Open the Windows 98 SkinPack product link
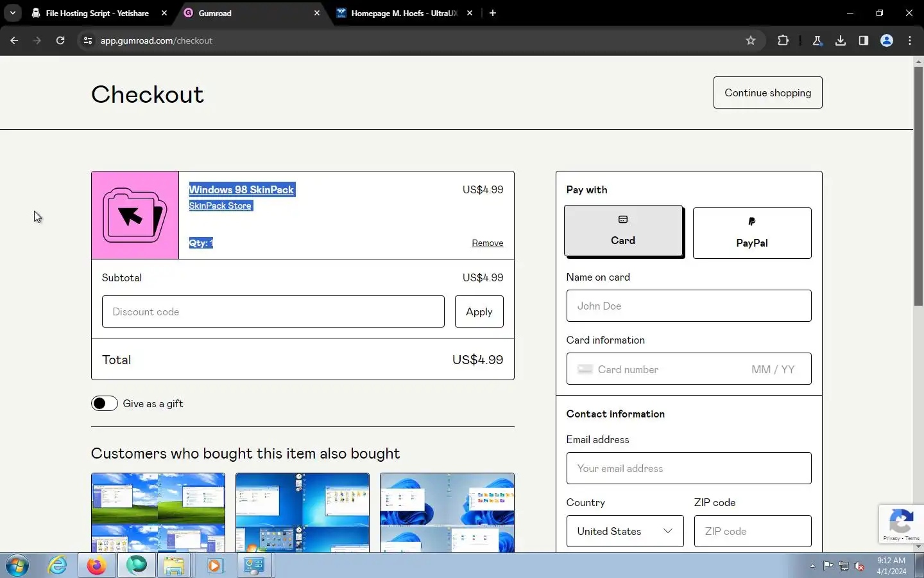 tap(241, 189)
